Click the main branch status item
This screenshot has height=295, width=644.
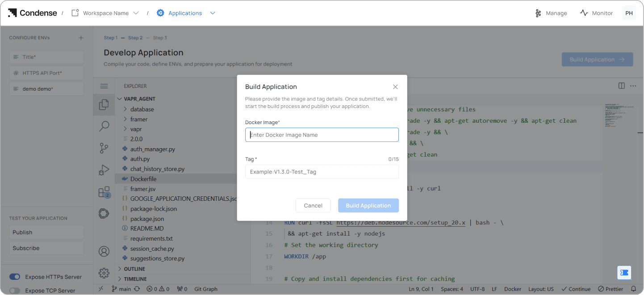121,289
